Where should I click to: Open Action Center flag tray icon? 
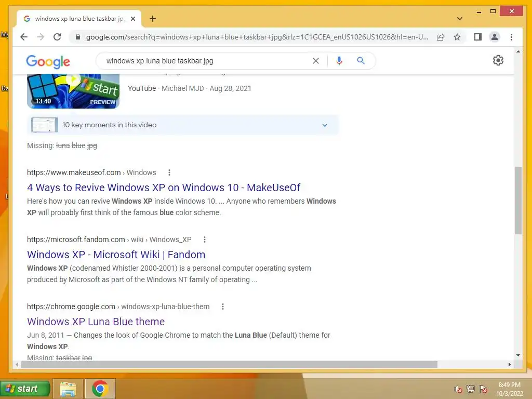483,389
